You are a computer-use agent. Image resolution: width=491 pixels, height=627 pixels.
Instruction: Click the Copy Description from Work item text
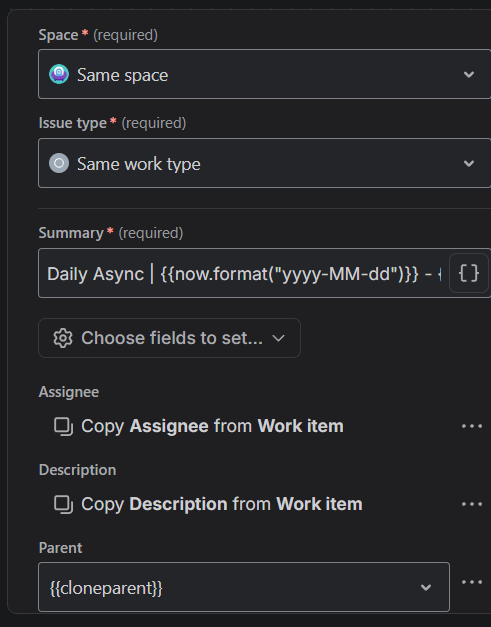pos(222,504)
